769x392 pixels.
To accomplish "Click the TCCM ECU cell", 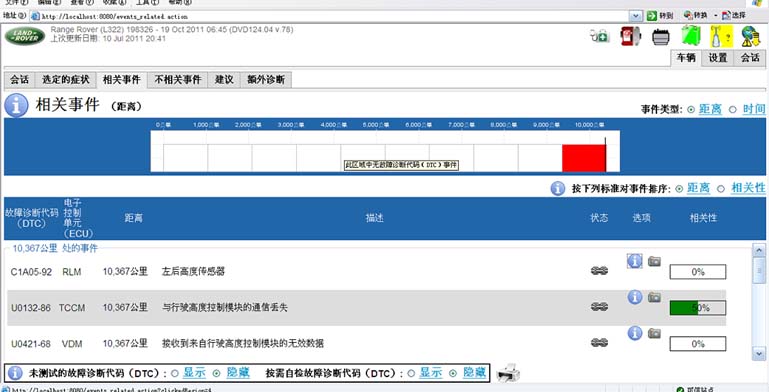I will pos(72,308).
